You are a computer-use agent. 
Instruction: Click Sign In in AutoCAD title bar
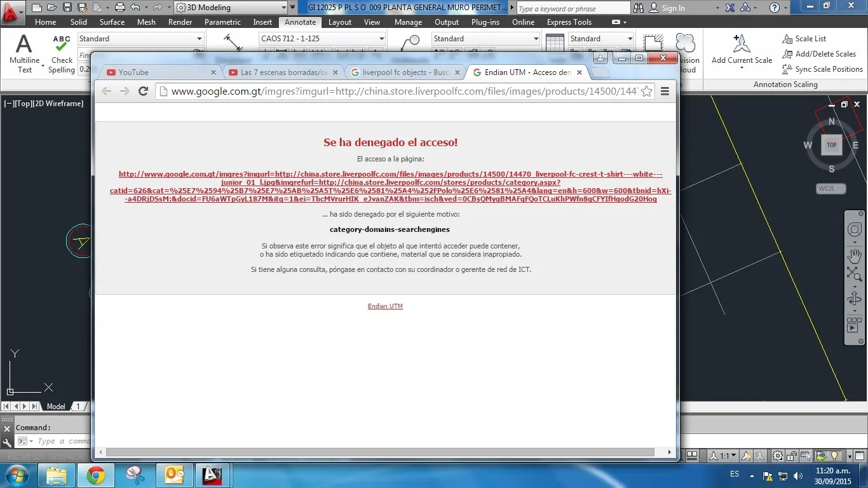[673, 8]
